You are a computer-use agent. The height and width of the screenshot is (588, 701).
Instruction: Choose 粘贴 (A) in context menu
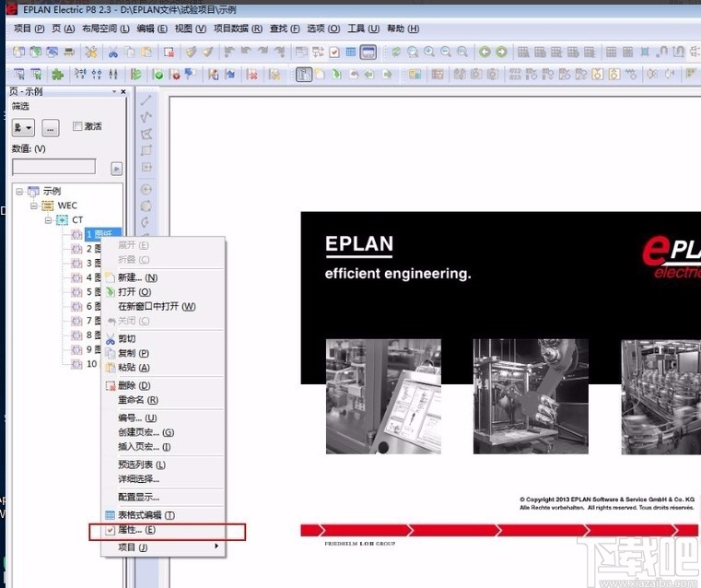(163, 367)
